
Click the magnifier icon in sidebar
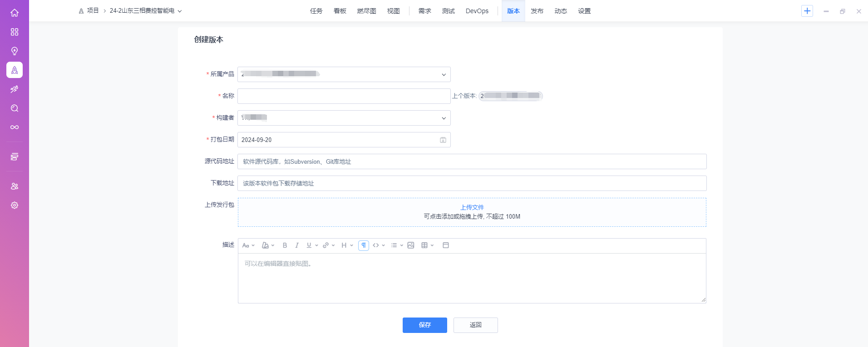coord(15,108)
